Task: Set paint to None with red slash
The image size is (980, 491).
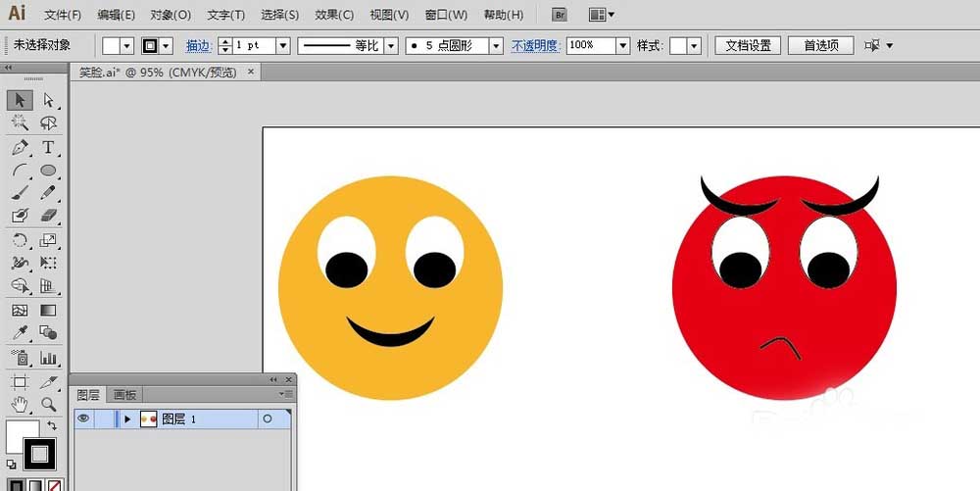Action: coord(55,485)
